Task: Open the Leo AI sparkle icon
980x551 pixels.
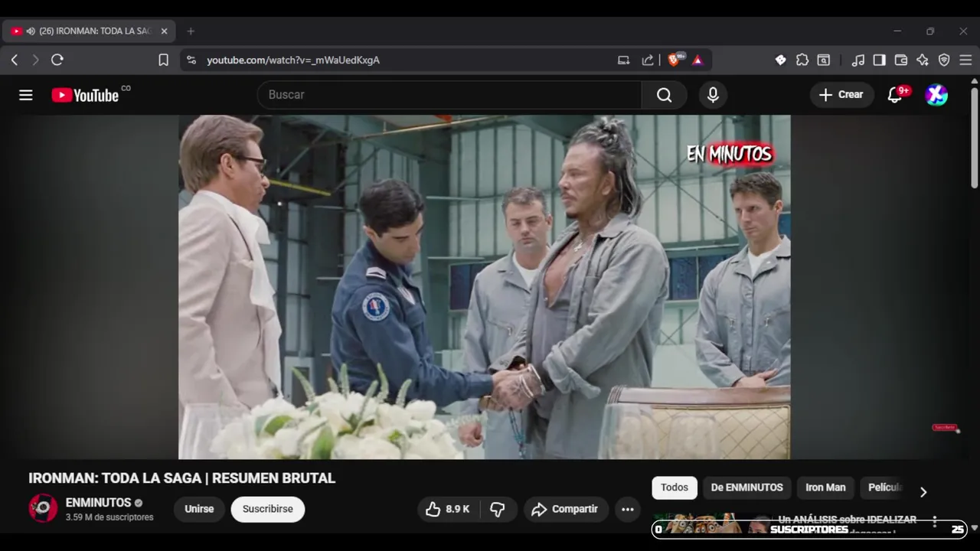Action: point(923,60)
